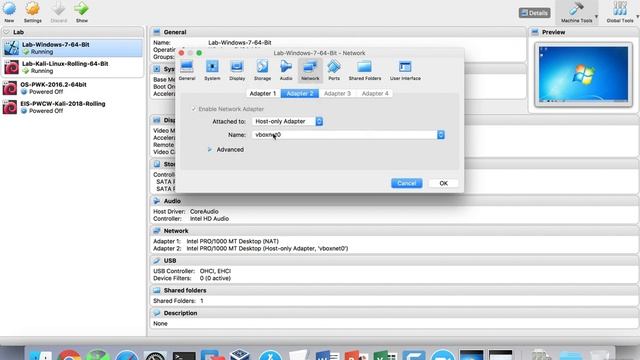Click the Cancel button

pyautogui.click(x=407, y=183)
